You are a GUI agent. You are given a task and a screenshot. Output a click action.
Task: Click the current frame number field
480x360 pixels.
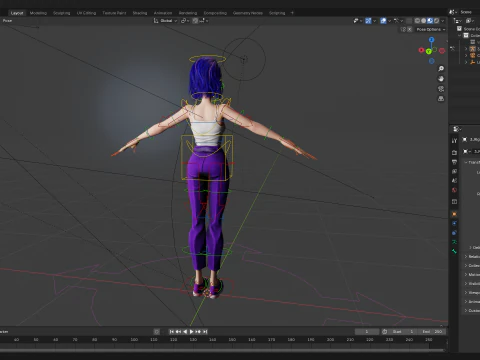[367, 332]
